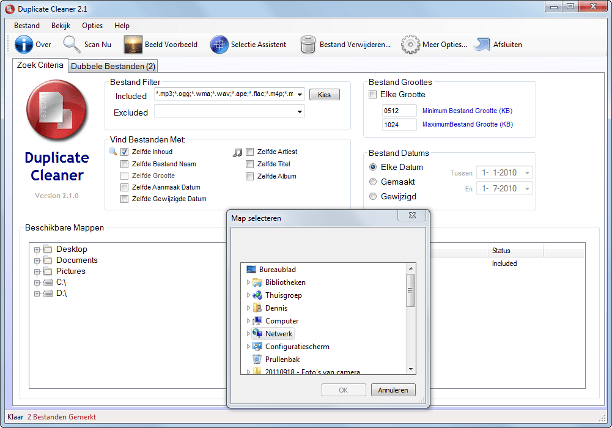
Task: Click the Configuratiescherm control panel icon
Action: (257, 346)
